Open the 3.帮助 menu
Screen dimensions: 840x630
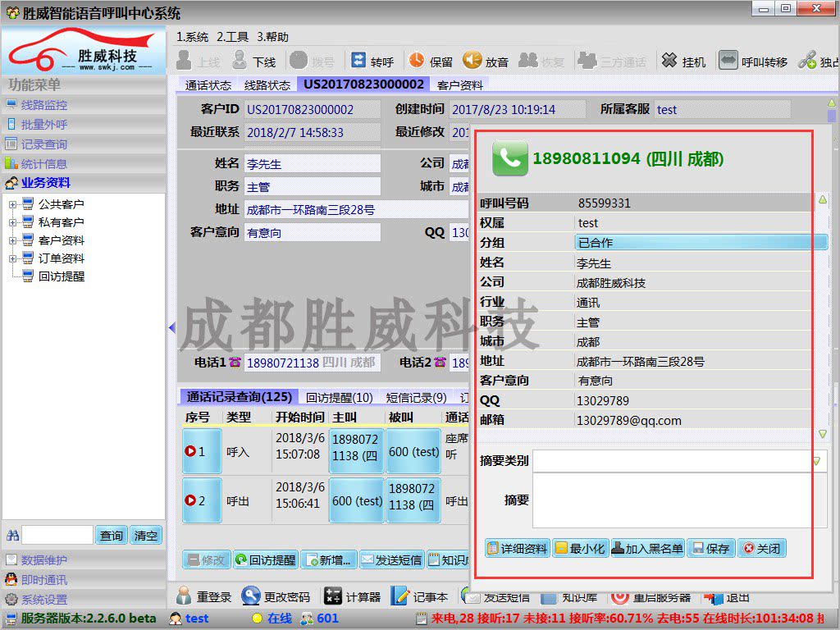coord(272,37)
